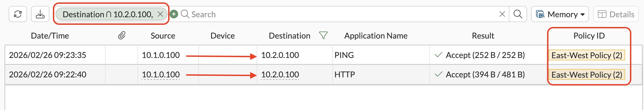The width and height of the screenshot is (644, 110).
Task: Click the green add filter plus icon
Action: coord(174,14)
